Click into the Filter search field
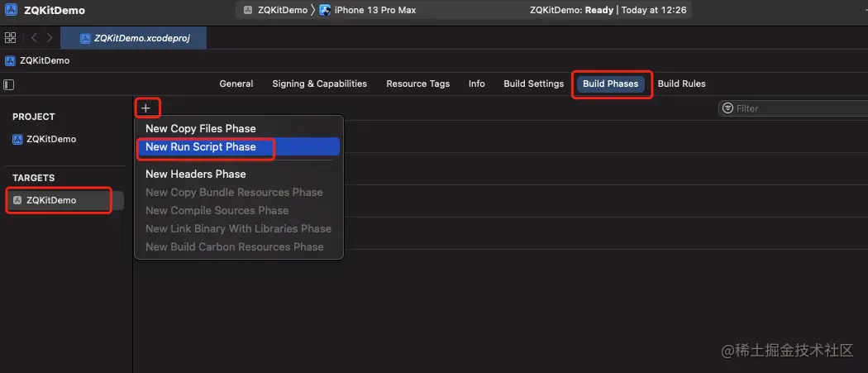The height and width of the screenshot is (373, 868). [x=794, y=108]
